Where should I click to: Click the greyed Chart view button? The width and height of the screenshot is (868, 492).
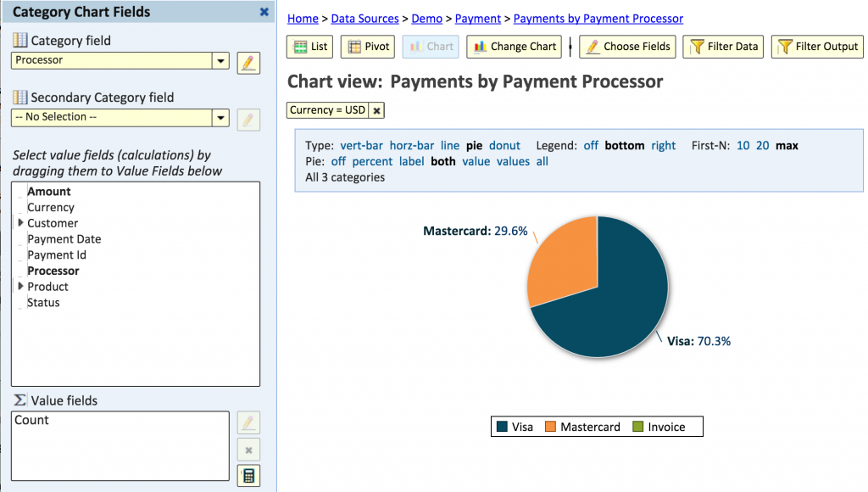coord(431,47)
